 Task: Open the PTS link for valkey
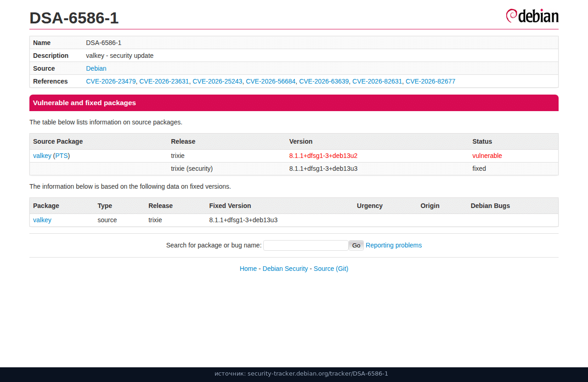[x=62, y=156]
